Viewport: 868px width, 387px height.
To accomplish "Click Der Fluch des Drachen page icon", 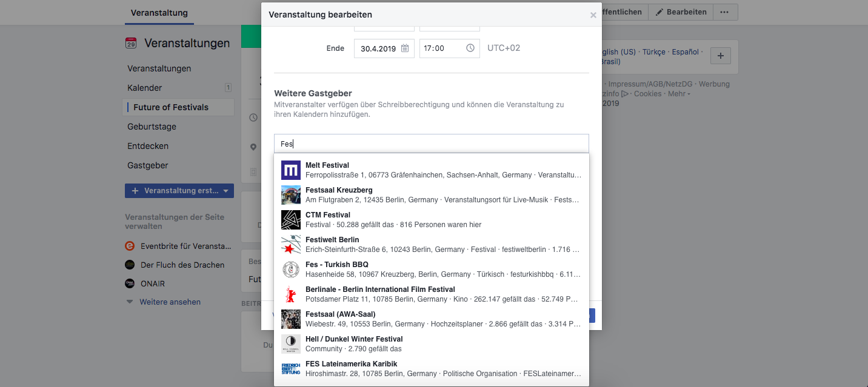I will click(129, 265).
